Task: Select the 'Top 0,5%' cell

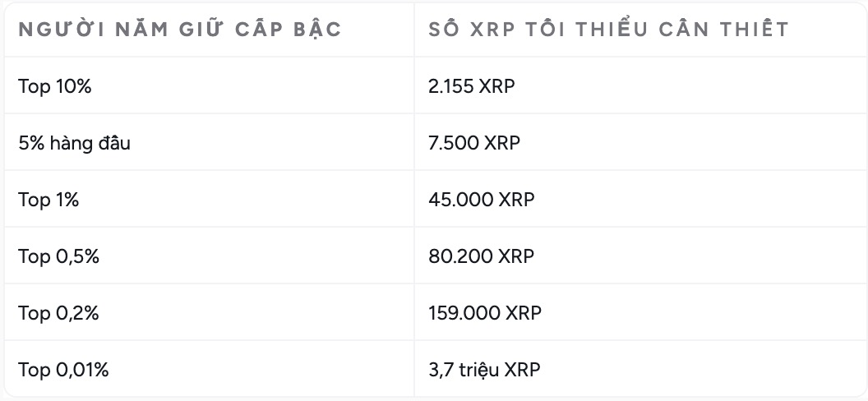Action: (x=58, y=256)
